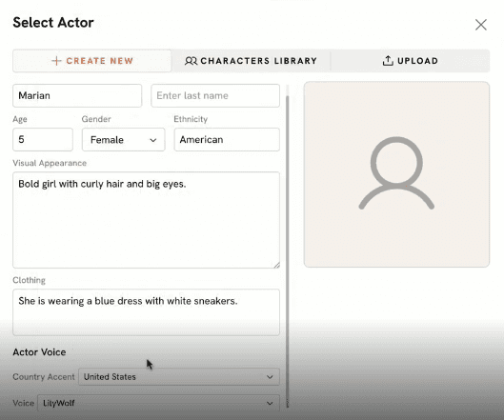Screen dimensions: 504x420
Task: Click the Age field showing 5
Action: tap(43, 139)
